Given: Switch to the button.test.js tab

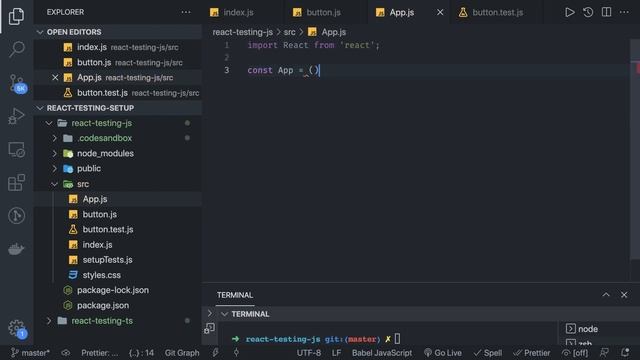Looking at the screenshot, I should coord(497,12).
